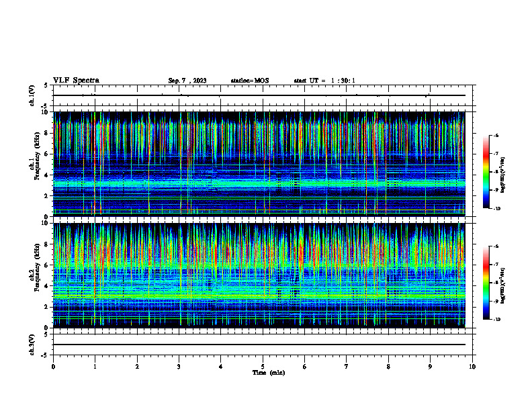The image size is (532, 411).
Task: Click the "ch.1(V)" axis label of top waveform
Action: [32, 95]
